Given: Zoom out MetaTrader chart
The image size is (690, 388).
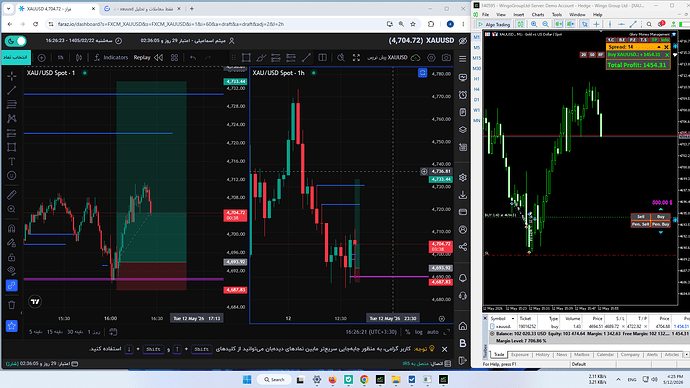Looking at the screenshot, I should [x=546, y=25].
